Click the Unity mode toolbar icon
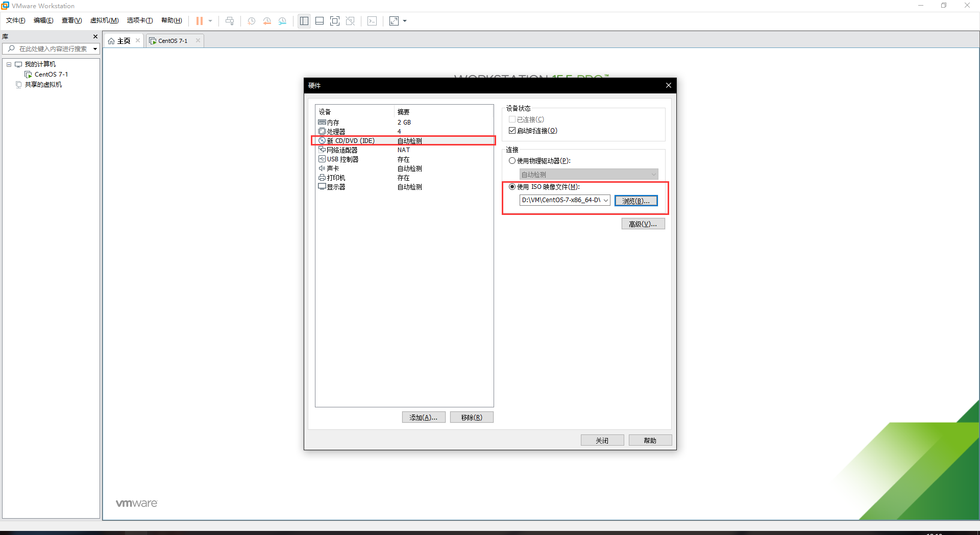 coord(350,21)
